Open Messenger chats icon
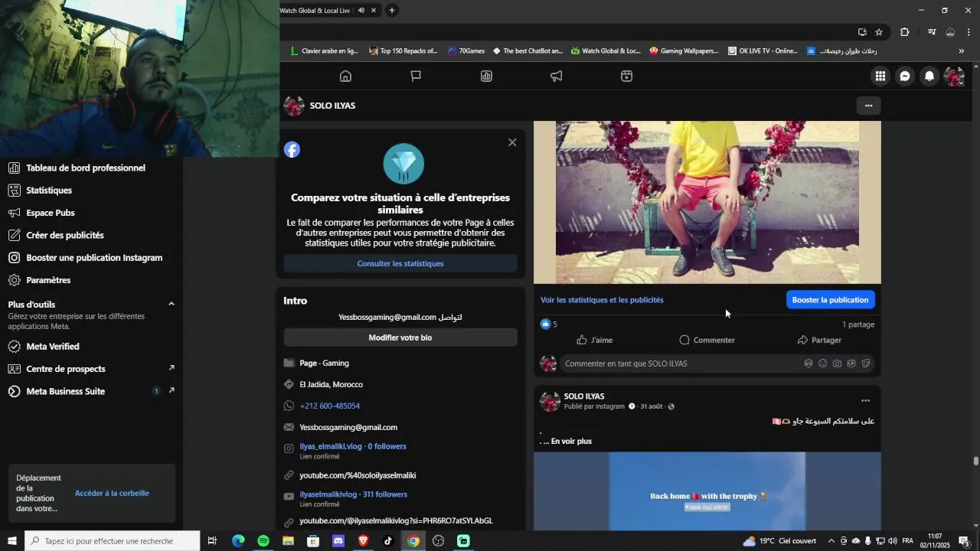Screen dimensions: 980x551 905,77
